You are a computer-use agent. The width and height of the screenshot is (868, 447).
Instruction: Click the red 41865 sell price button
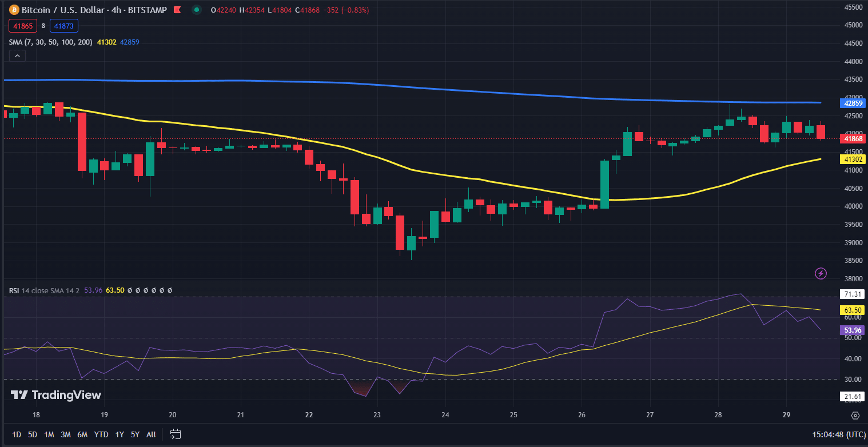[x=23, y=26]
